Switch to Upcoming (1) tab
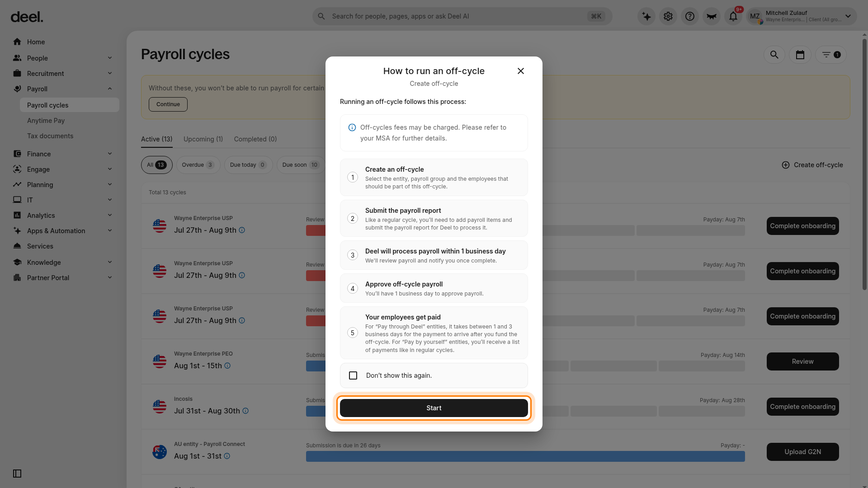This screenshot has height=488, width=868. coord(203,139)
